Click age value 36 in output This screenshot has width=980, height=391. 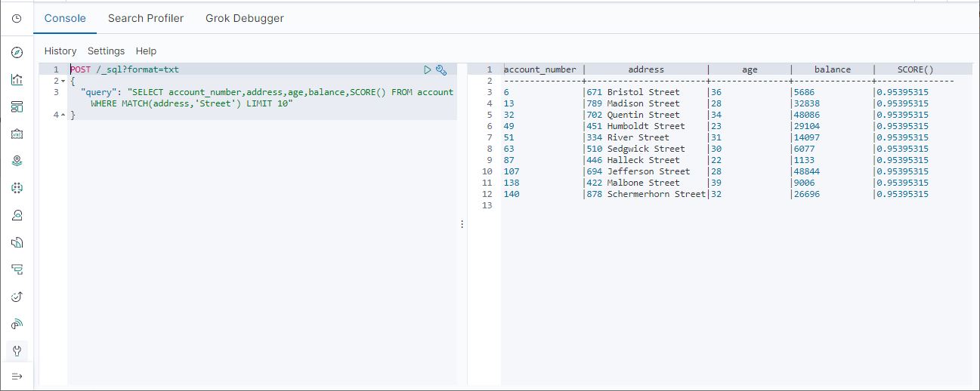(716, 92)
